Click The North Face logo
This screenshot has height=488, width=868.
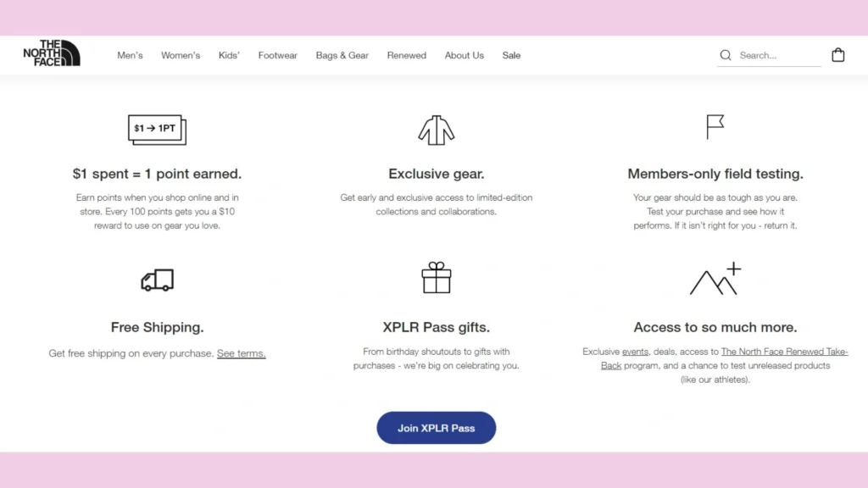tap(52, 53)
